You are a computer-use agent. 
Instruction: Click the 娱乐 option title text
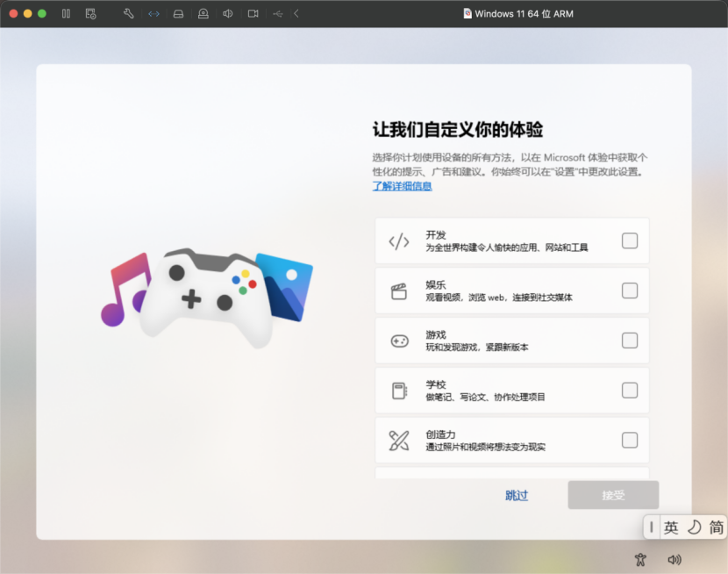click(436, 284)
